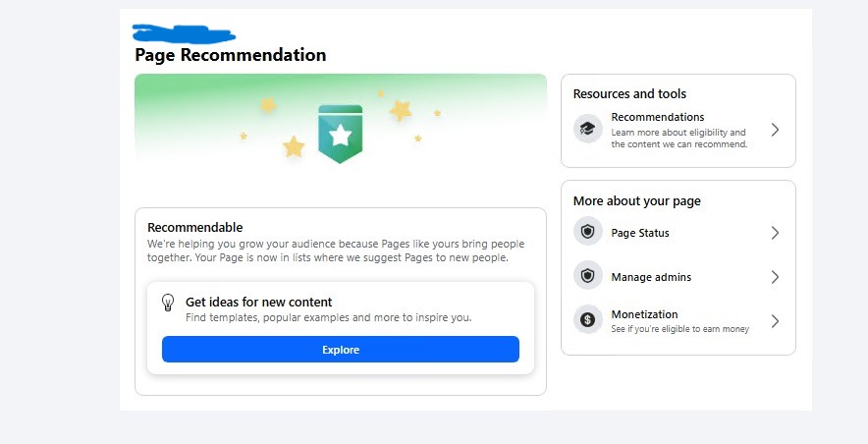Image resolution: width=868 pixels, height=444 pixels.
Task: Select the Manage admins label
Action: click(x=650, y=278)
